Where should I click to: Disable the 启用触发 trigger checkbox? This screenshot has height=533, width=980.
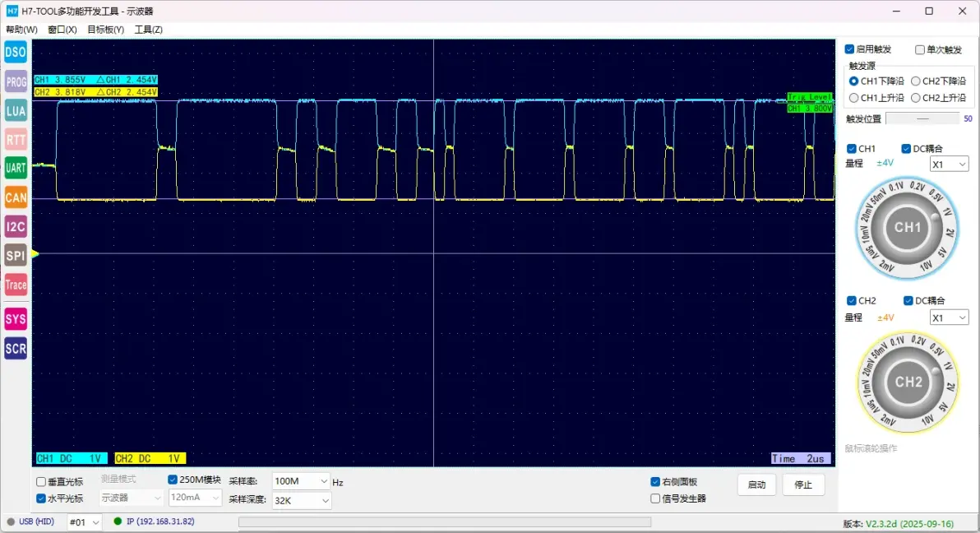click(850, 49)
